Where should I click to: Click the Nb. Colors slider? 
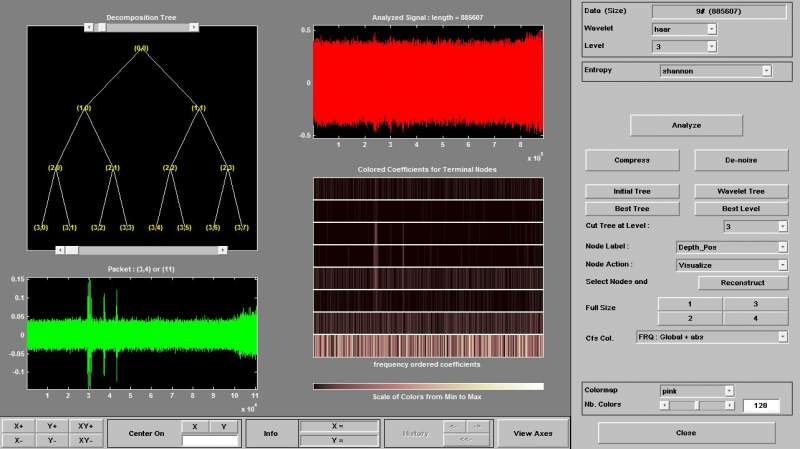click(x=696, y=405)
